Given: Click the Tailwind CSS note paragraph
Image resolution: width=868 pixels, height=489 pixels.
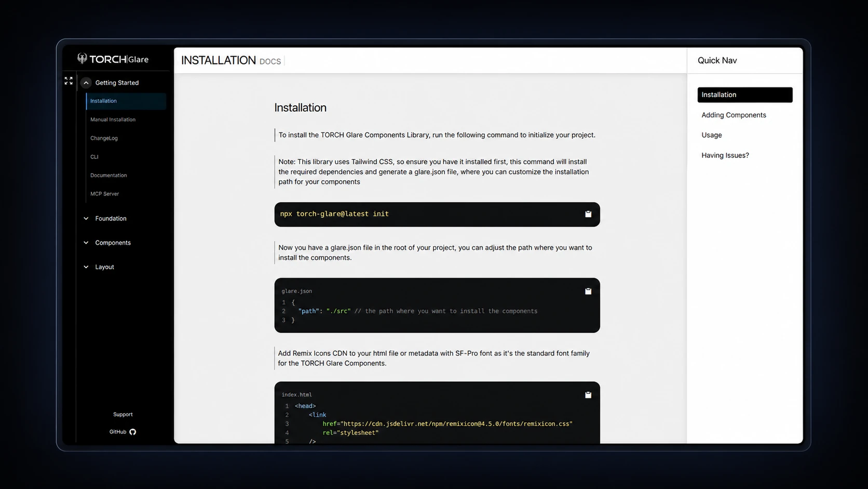Looking at the screenshot, I should pos(433,172).
